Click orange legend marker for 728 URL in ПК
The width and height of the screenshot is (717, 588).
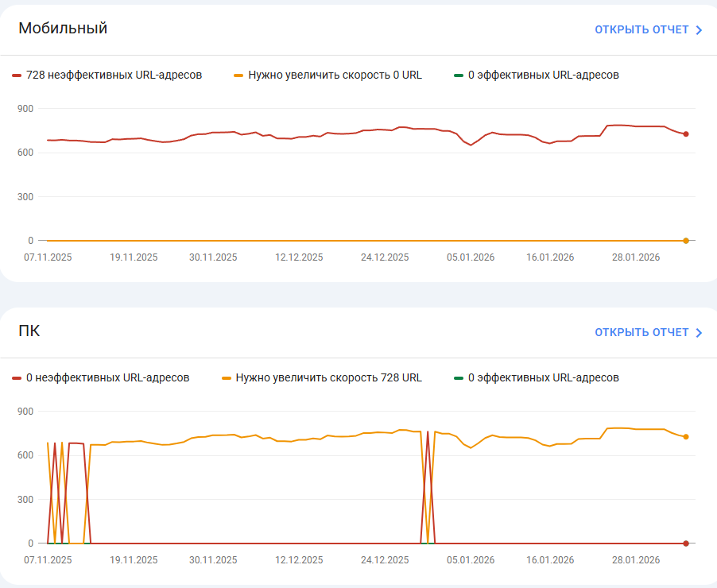coord(226,378)
